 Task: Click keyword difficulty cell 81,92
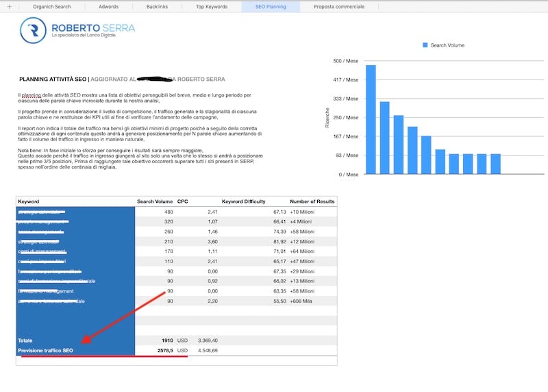pyautogui.click(x=279, y=242)
